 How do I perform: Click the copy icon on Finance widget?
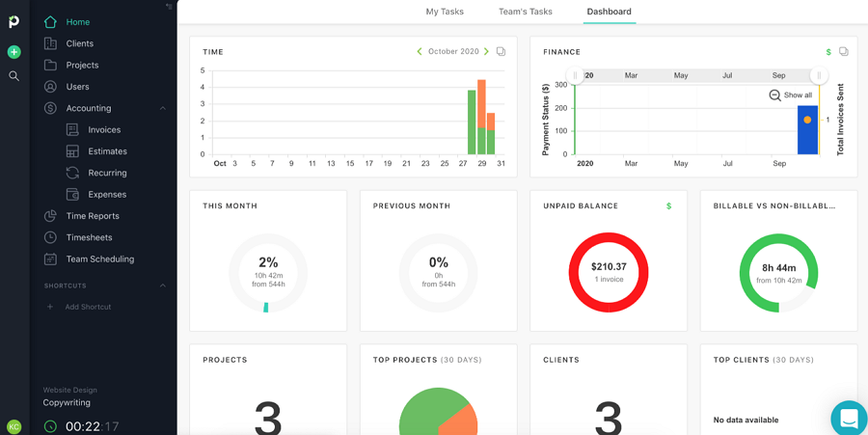[x=844, y=51]
